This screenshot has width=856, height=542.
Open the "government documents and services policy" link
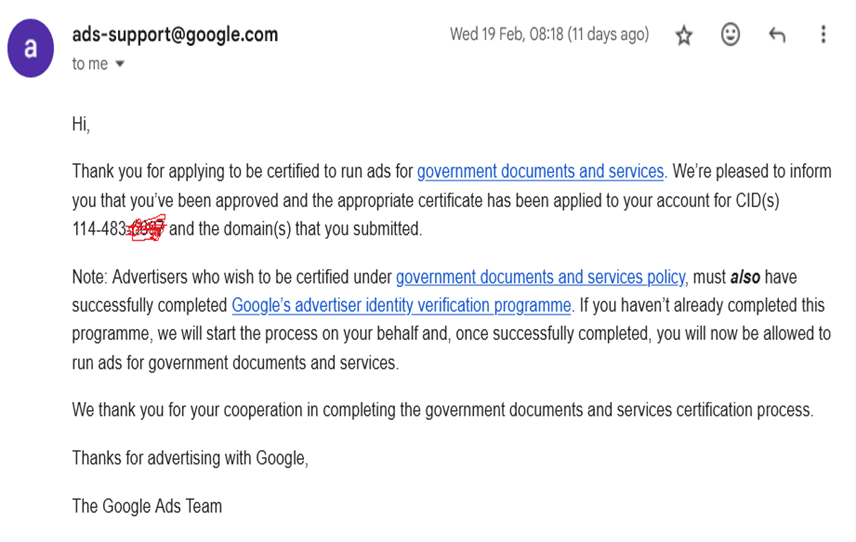coord(541,277)
